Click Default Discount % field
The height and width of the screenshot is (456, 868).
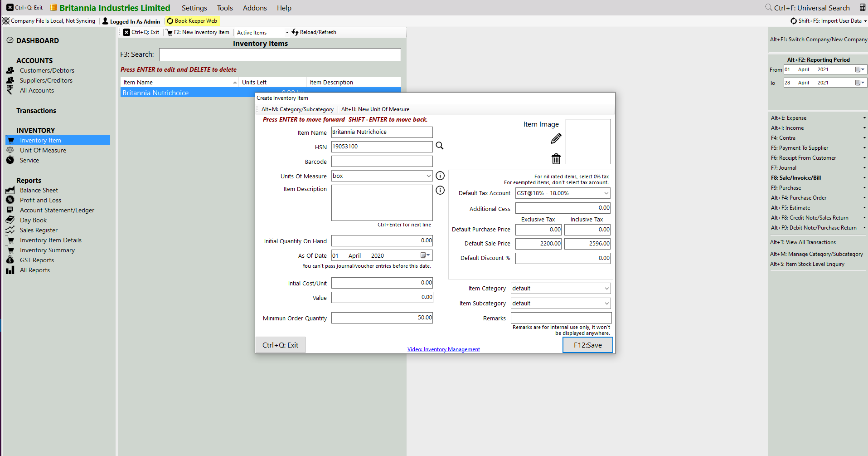pos(563,258)
